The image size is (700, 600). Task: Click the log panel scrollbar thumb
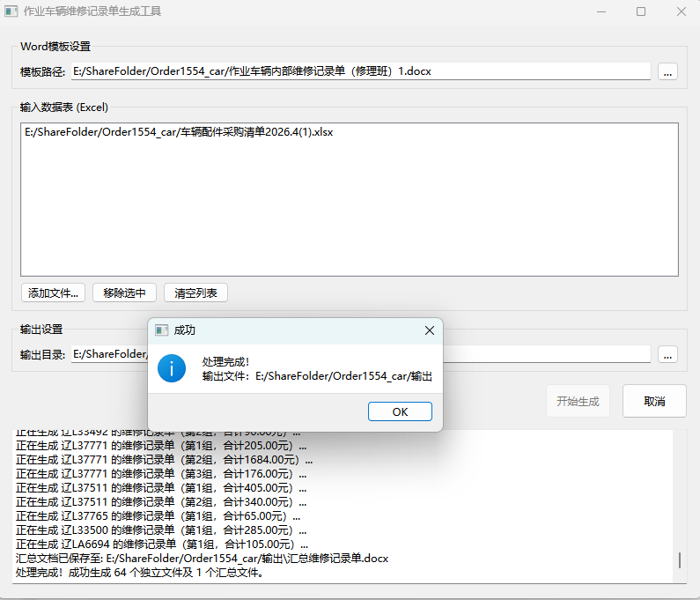pos(680,560)
